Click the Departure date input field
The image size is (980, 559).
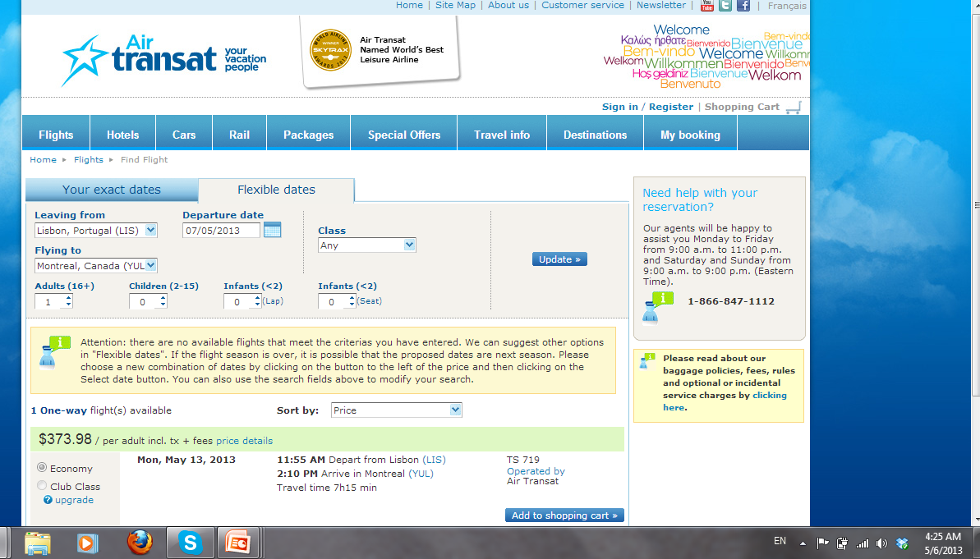(x=220, y=231)
